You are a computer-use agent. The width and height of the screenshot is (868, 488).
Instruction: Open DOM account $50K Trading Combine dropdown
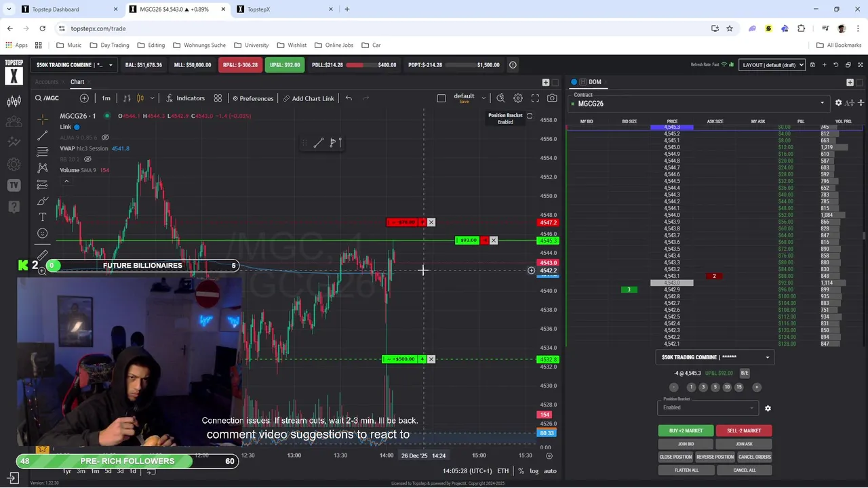point(715,357)
